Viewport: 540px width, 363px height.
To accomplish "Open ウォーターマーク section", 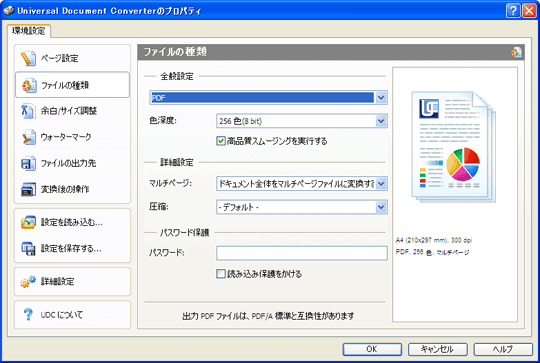I will tap(72, 137).
